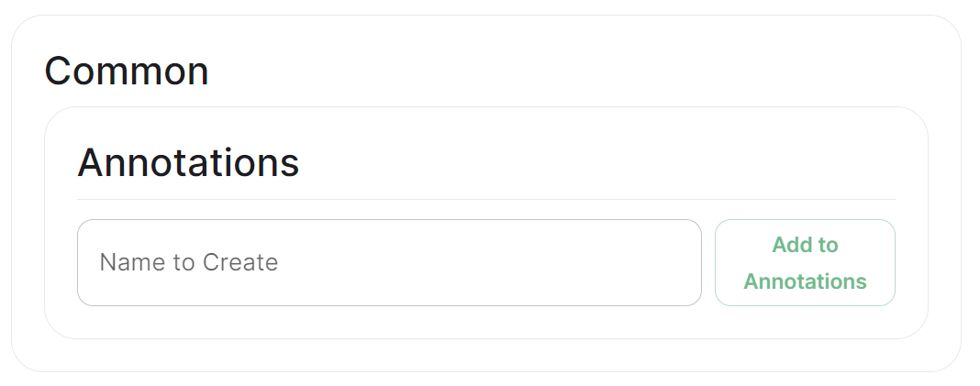This screenshot has height=386, width=980.
Task: Select the Annotations panel heading
Action: point(188,163)
